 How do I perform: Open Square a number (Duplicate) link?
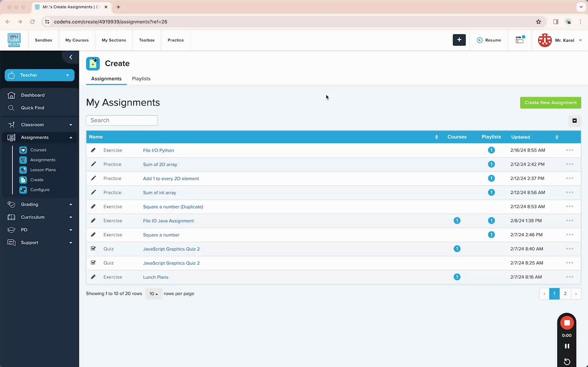point(173,207)
